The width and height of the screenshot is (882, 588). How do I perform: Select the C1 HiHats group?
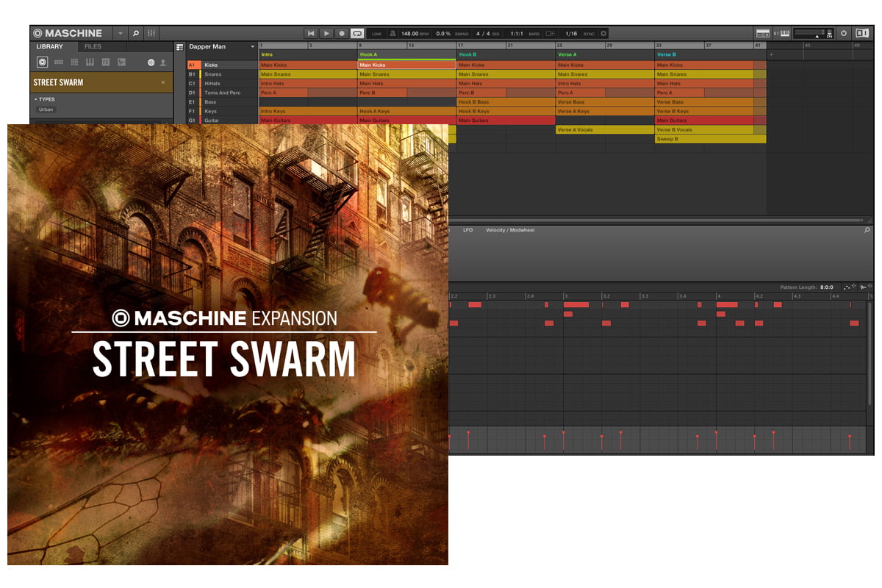[x=223, y=84]
